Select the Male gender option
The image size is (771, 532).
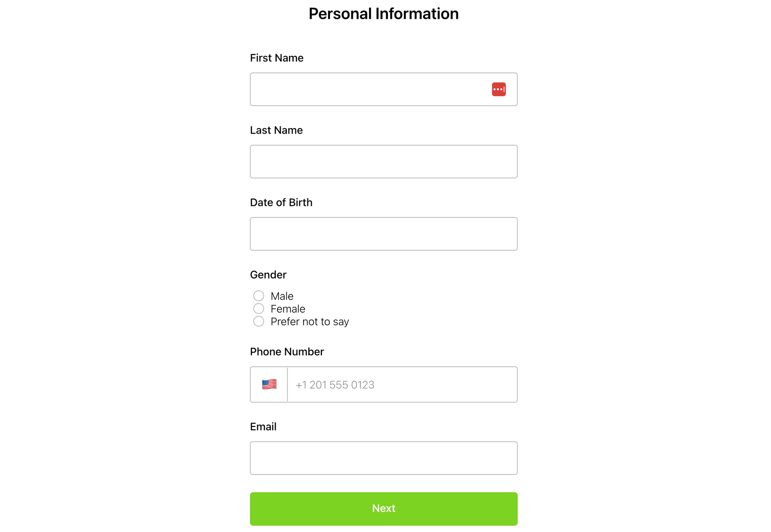click(258, 295)
